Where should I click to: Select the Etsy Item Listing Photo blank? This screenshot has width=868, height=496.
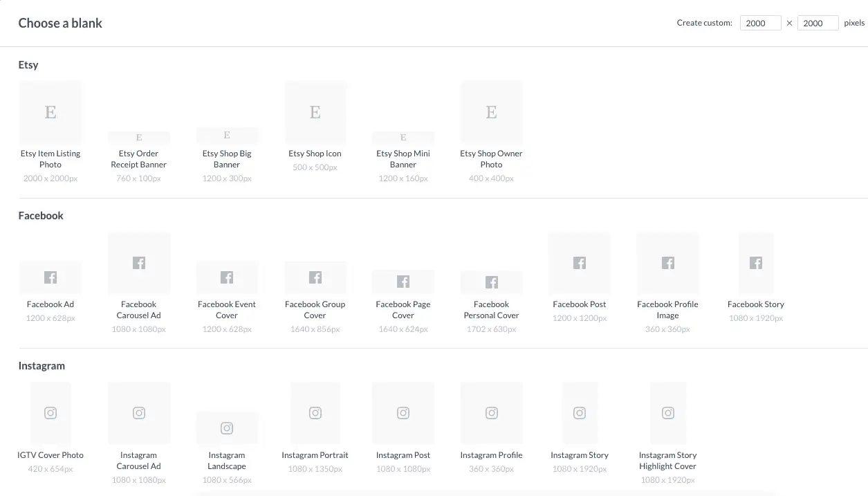tap(50, 112)
